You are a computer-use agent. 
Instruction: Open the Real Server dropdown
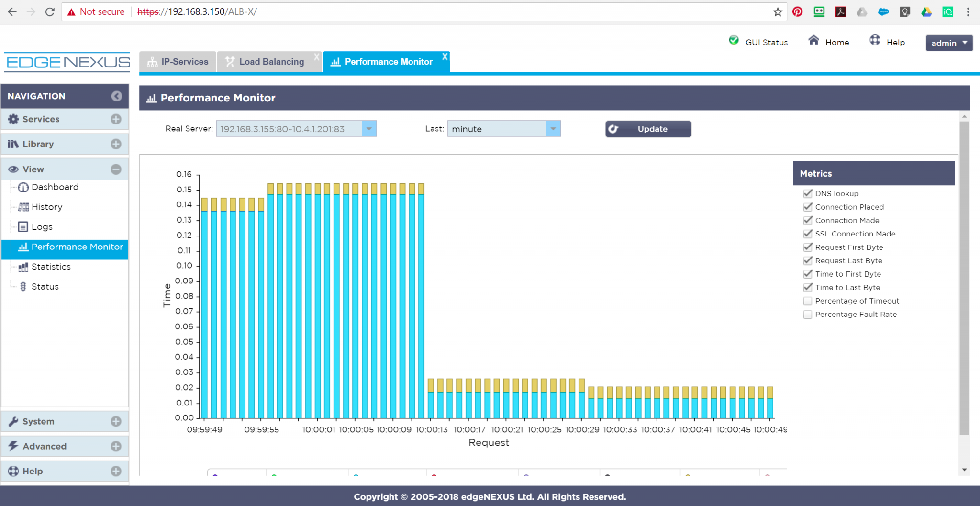pos(367,128)
